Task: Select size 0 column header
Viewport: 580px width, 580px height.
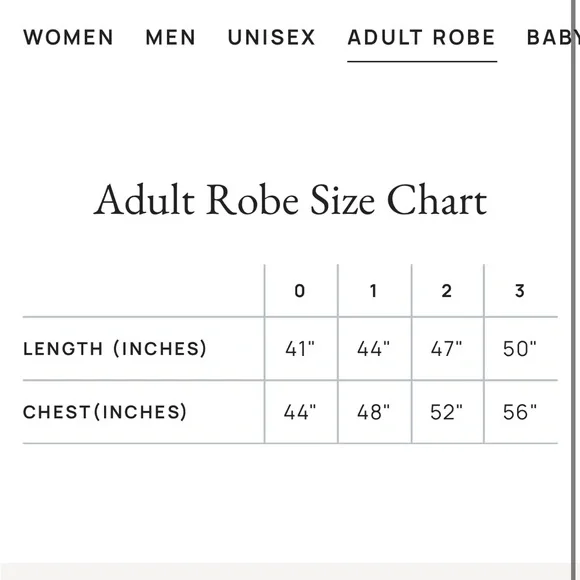Action: [x=300, y=291]
